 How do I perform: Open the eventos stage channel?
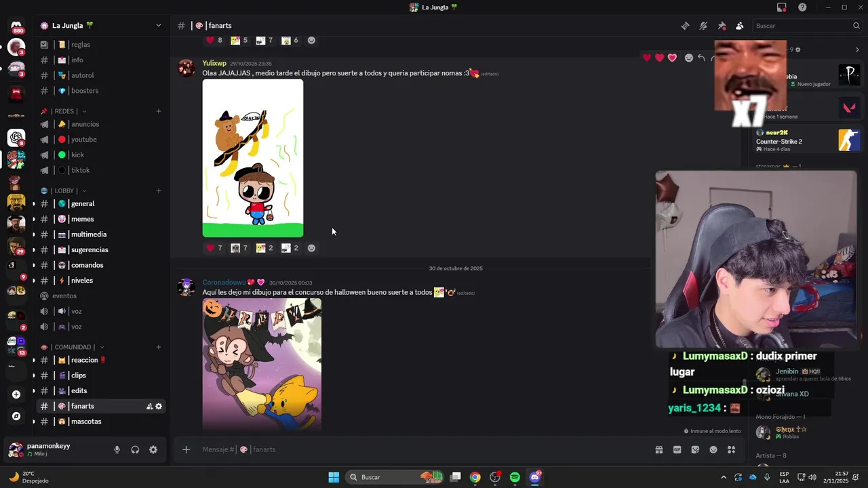click(x=101, y=296)
